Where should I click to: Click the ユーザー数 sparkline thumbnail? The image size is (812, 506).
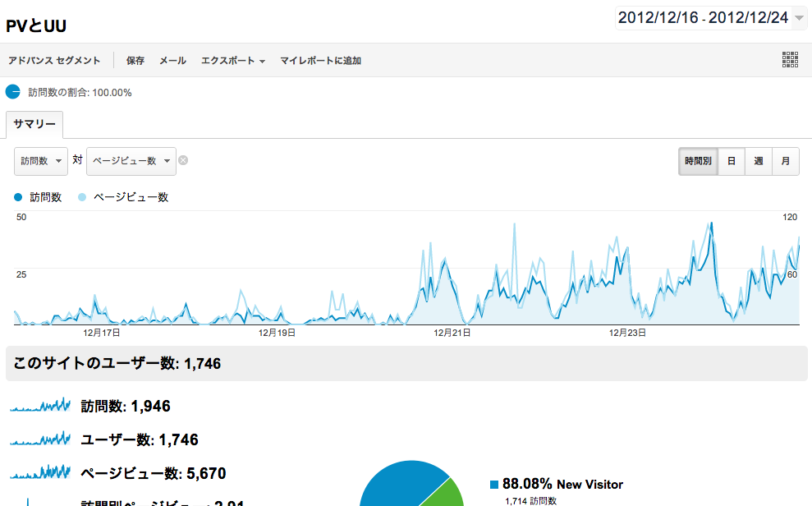pos(40,439)
